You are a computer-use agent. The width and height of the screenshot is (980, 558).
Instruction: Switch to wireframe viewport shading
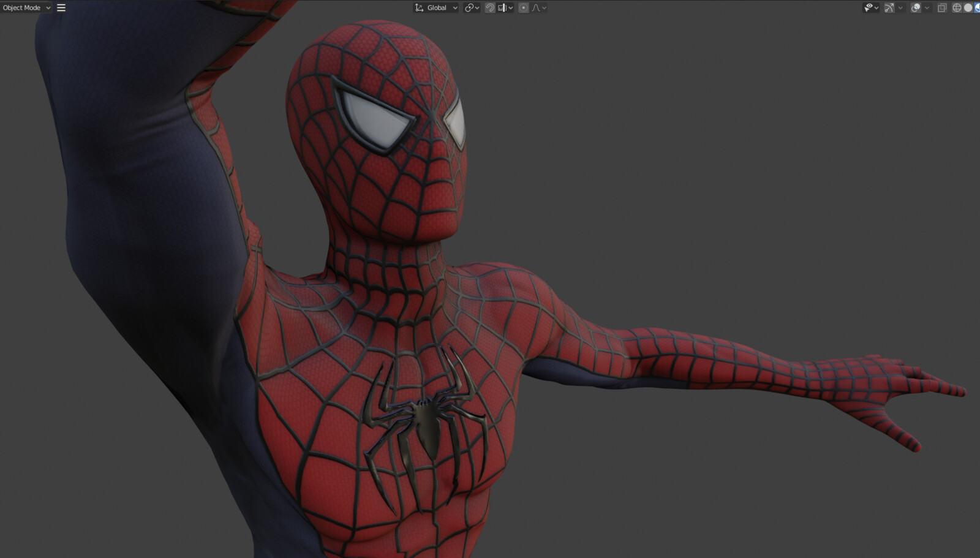click(957, 8)
